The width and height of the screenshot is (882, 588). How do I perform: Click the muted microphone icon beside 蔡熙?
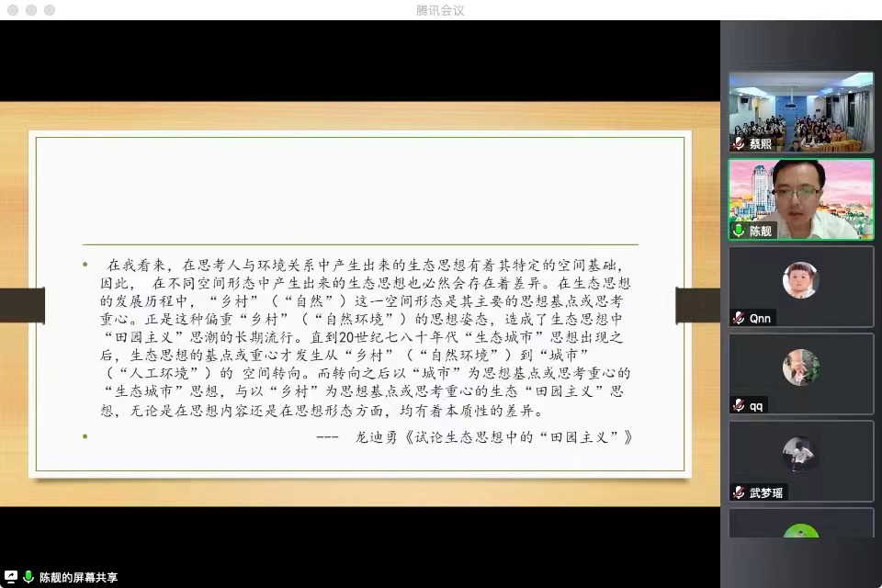(x=739, y=144)
